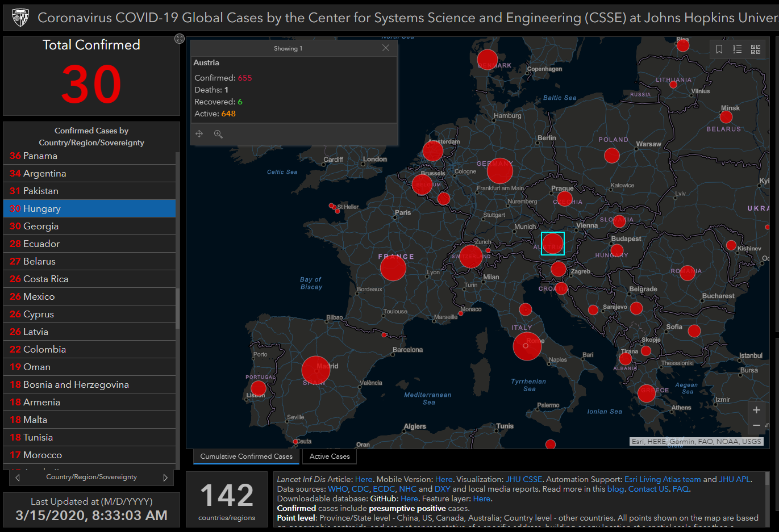Click the zoom-to magnifier in Austria popup
Screen dimensions: 779x532
coord(218,134)
